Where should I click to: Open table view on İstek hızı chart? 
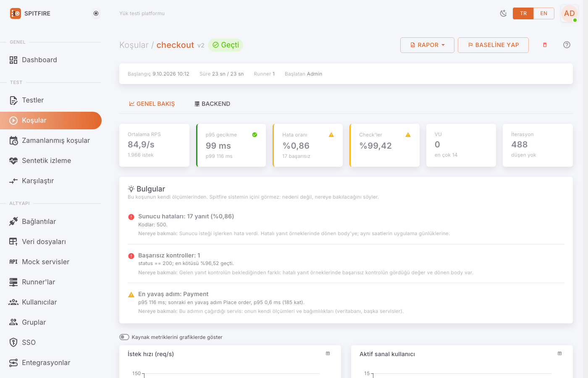pyautogui.click(x=328, y=354)
